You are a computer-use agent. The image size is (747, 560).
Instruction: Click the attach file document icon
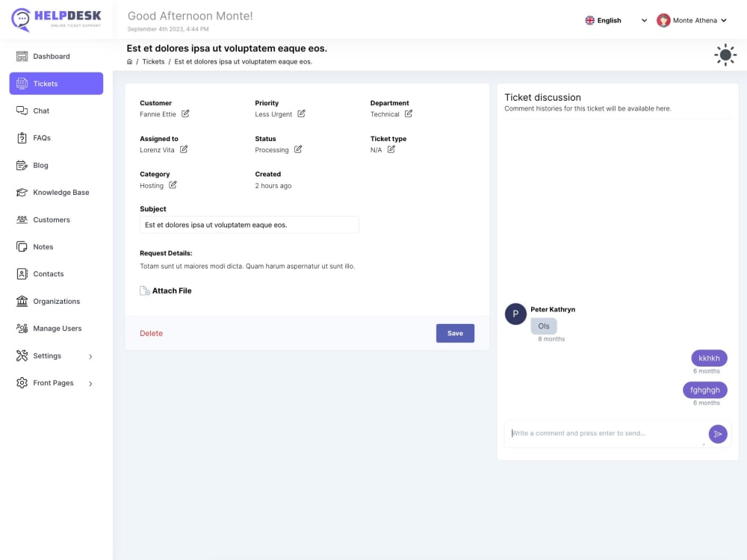145,290
